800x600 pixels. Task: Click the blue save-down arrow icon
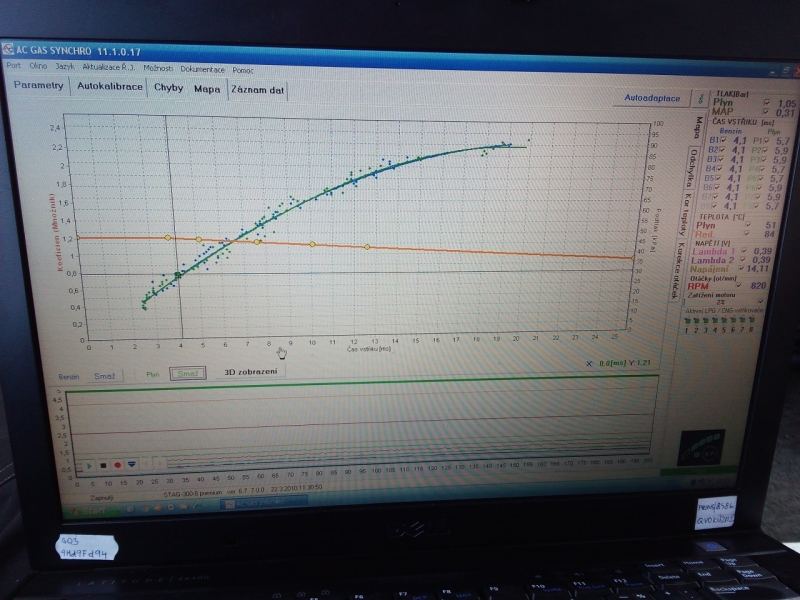131,464
